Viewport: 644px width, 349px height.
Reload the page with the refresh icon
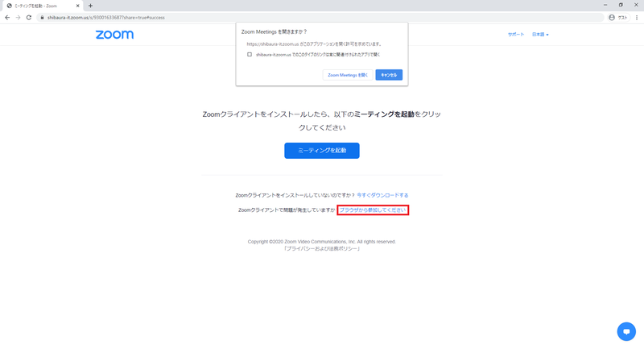click(29, 18)
